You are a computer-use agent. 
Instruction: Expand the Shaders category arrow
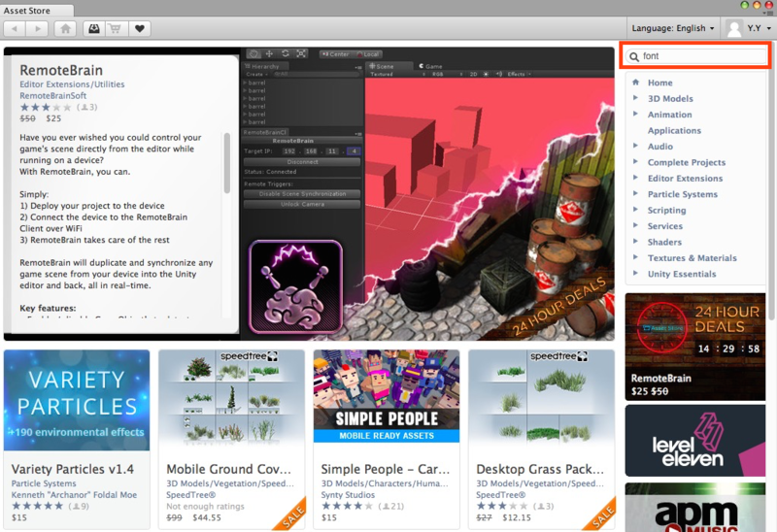tap(635, 241)
